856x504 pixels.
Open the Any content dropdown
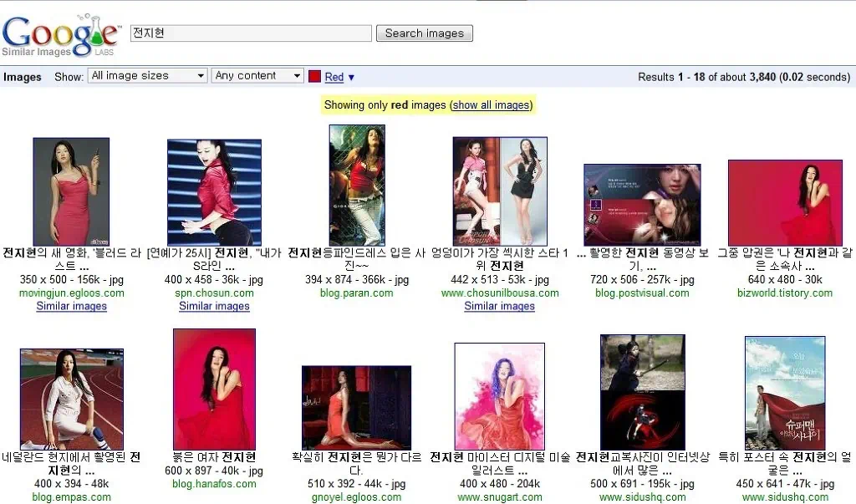coord(257,75)
